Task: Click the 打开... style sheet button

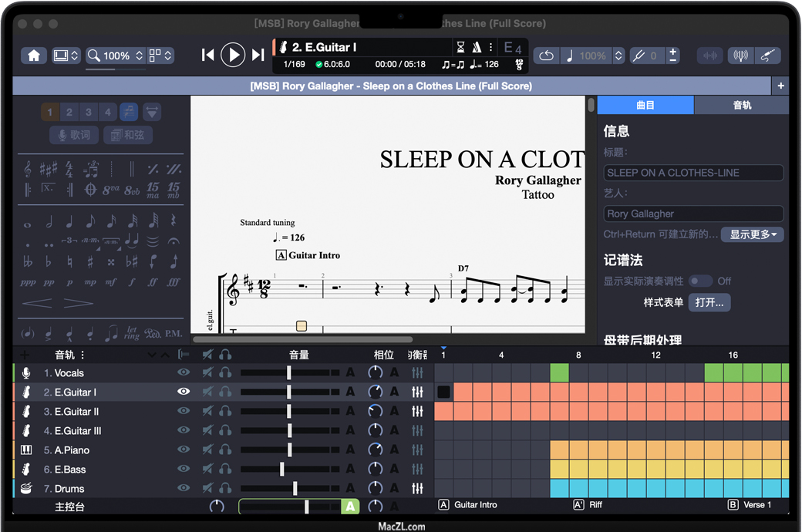Action: click(x=709, y=303)
